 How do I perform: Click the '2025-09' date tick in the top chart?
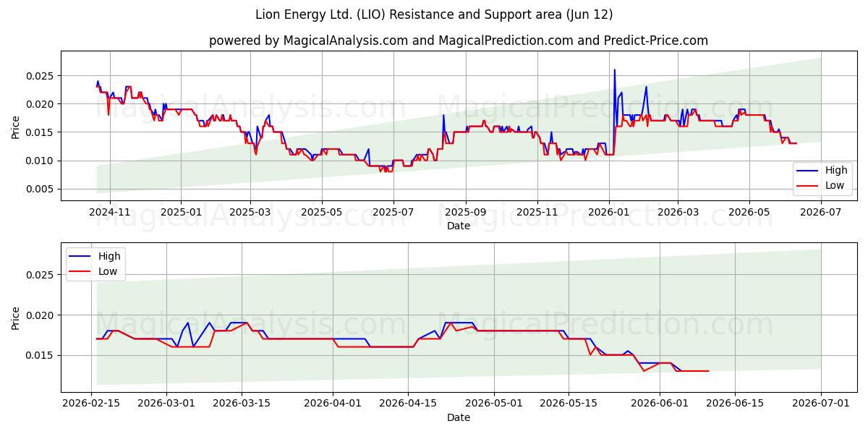point(465,212)
